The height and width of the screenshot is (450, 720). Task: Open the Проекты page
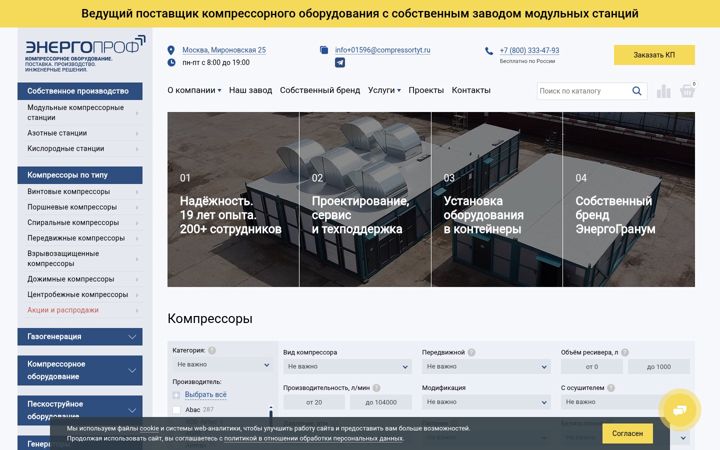(426, 90)
